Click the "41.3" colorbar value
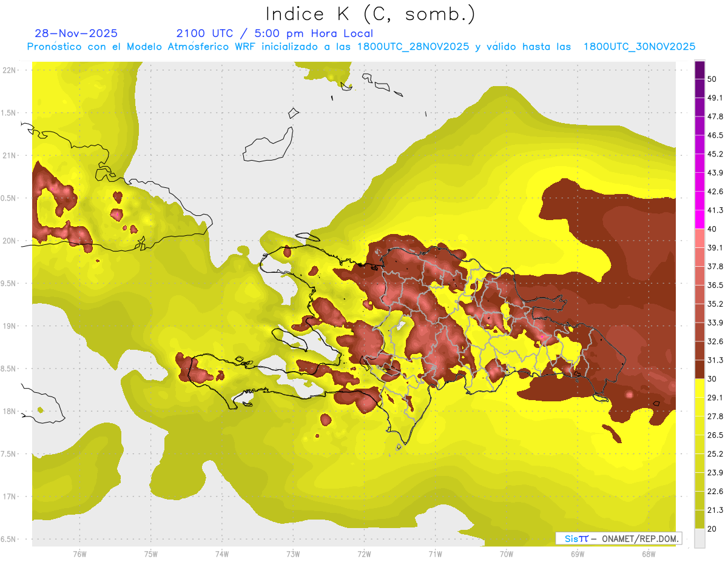728x562 pixels. click(715, 210)
